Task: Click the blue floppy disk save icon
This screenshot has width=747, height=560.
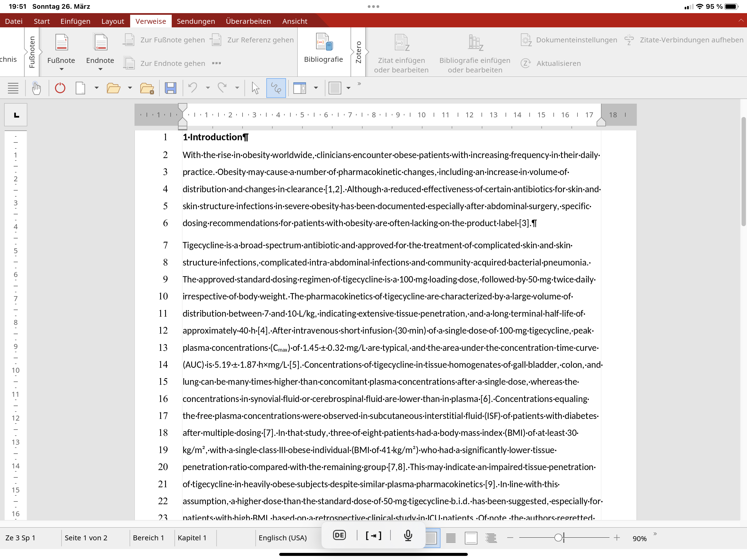Action: (x=171, y=88)
